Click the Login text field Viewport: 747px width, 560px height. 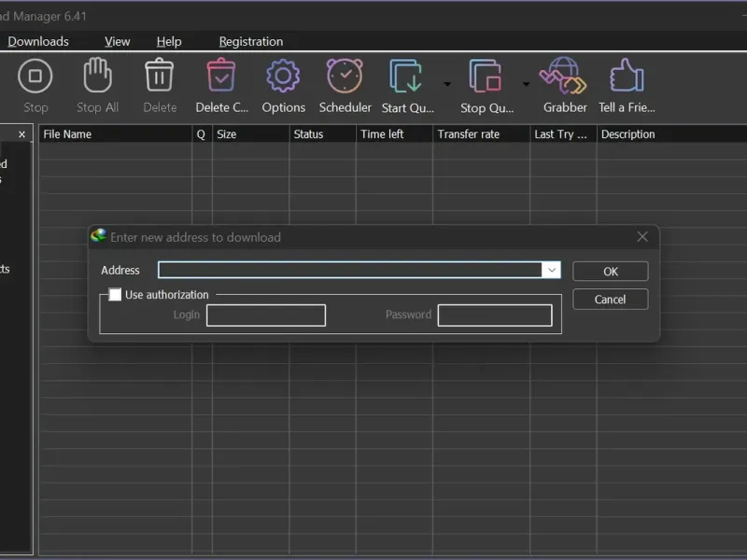[x=266, y=315]
